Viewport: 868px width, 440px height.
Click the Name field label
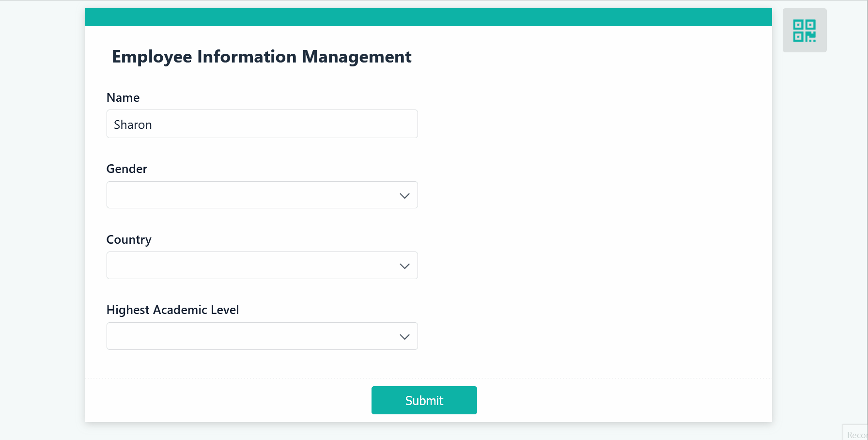123,98
